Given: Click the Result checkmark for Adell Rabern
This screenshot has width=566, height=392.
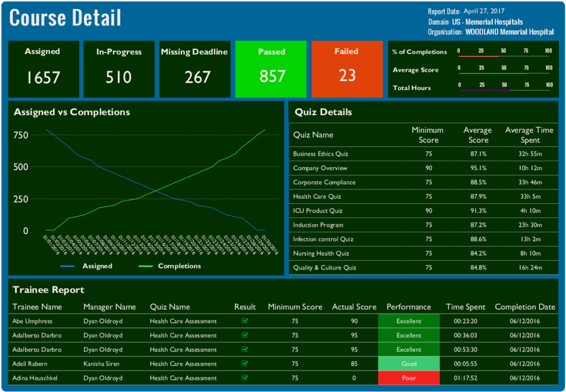Looking at the screenshot, I should tap(245, 364).
